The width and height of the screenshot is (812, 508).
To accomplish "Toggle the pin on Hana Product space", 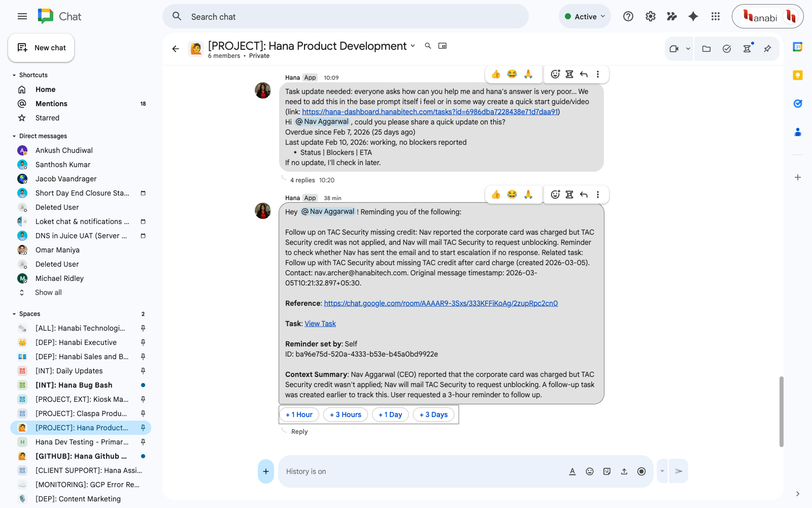I will tap(143, 428).
